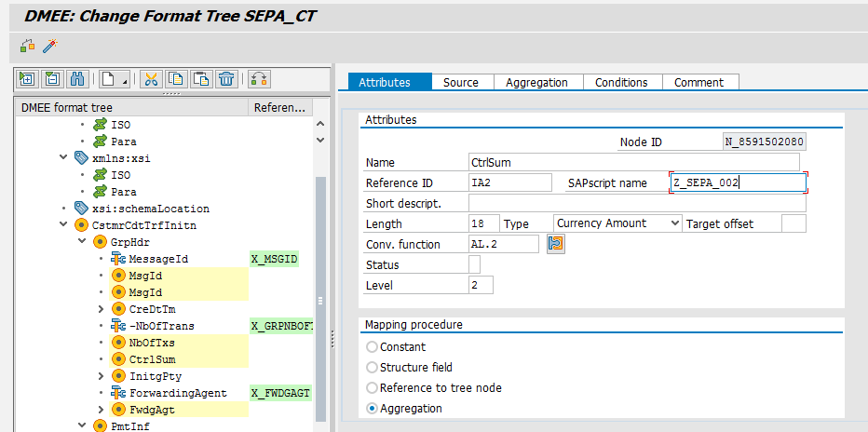Cut the node with the scissors icon

pos(151,79)
